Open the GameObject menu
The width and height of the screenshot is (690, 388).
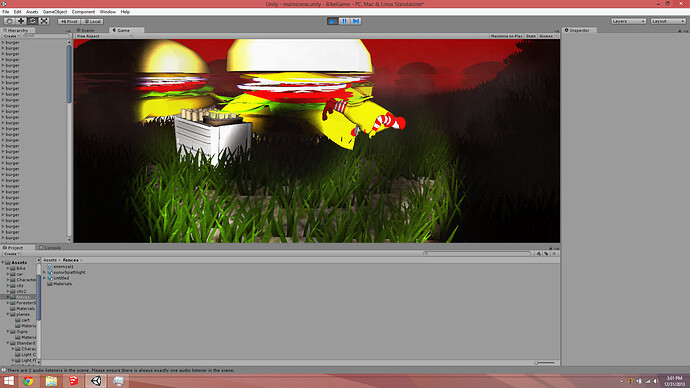(55, 12)
